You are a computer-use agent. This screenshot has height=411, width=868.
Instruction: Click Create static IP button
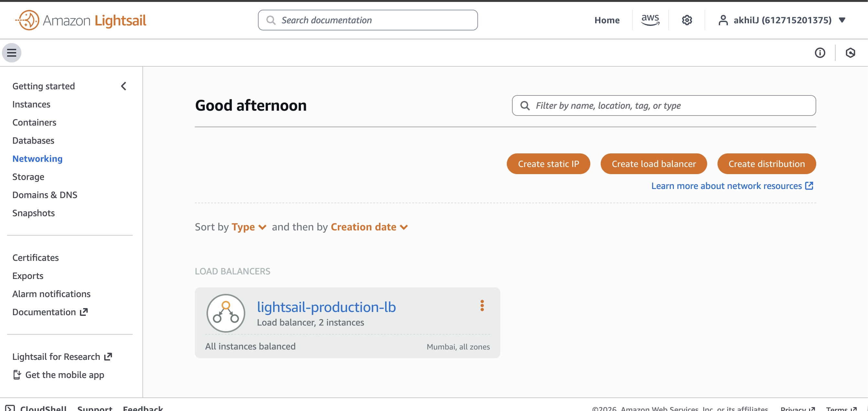point(548,164)
